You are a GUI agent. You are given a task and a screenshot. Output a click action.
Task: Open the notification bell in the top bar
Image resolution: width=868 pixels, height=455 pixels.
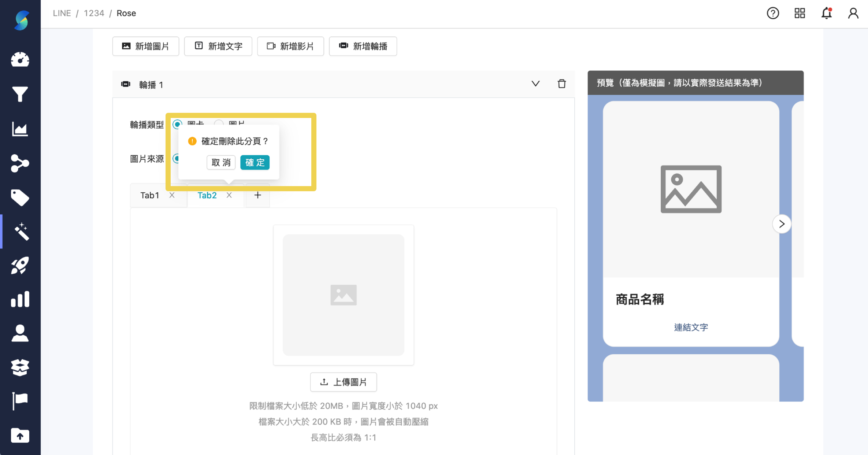(826, 13)
